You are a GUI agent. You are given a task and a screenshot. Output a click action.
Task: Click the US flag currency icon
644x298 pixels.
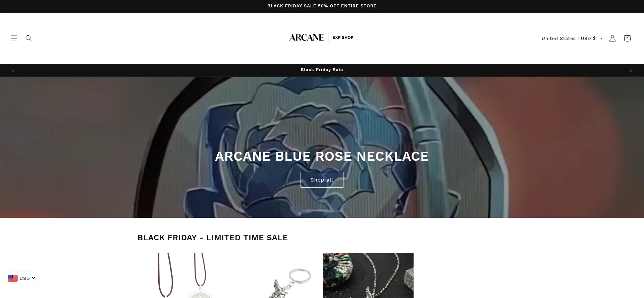click(13, 278)
